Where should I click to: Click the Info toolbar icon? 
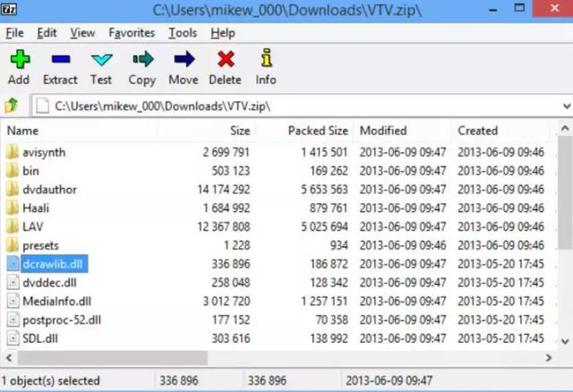pyautogui.click(x=267, y=58)
